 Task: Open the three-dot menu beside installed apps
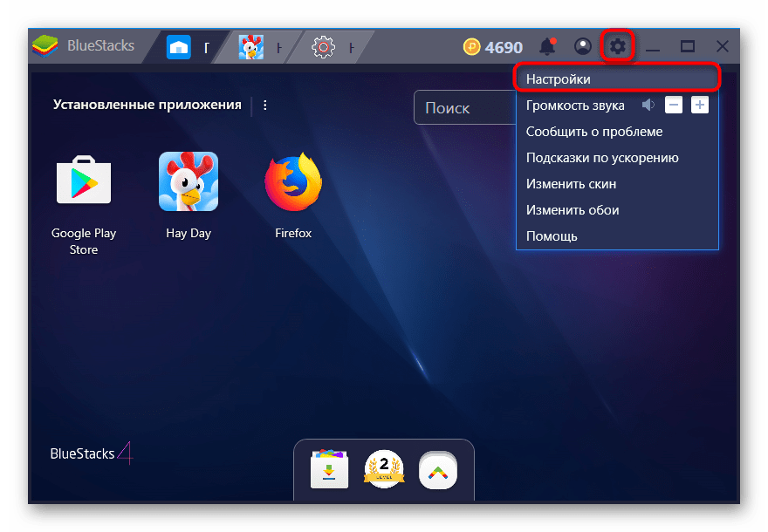click(265, 105)
